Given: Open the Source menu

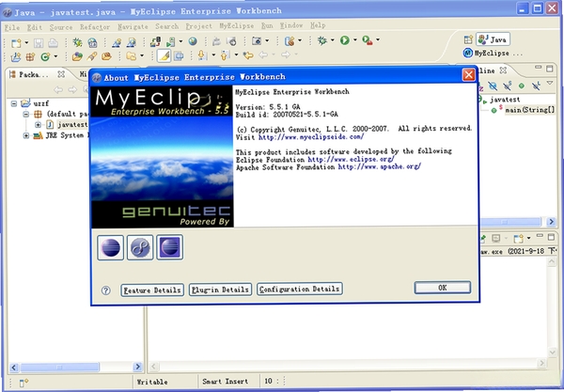Looking at the screenshot, I should [x=61, y=27].
